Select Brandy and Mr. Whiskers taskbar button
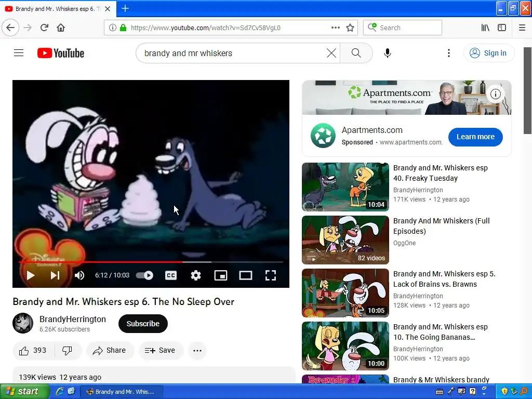Screen dimensions: 532x399 (x=122, y=392)
